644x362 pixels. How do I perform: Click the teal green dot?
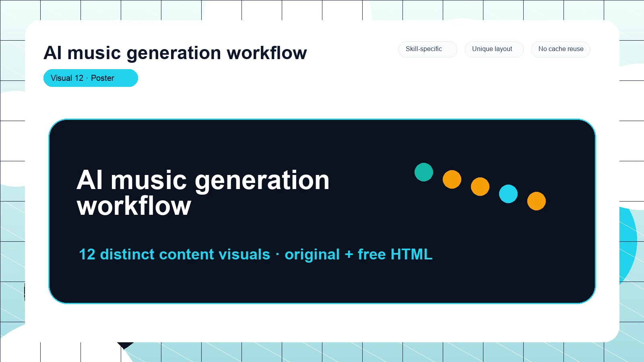pos(424,172)
